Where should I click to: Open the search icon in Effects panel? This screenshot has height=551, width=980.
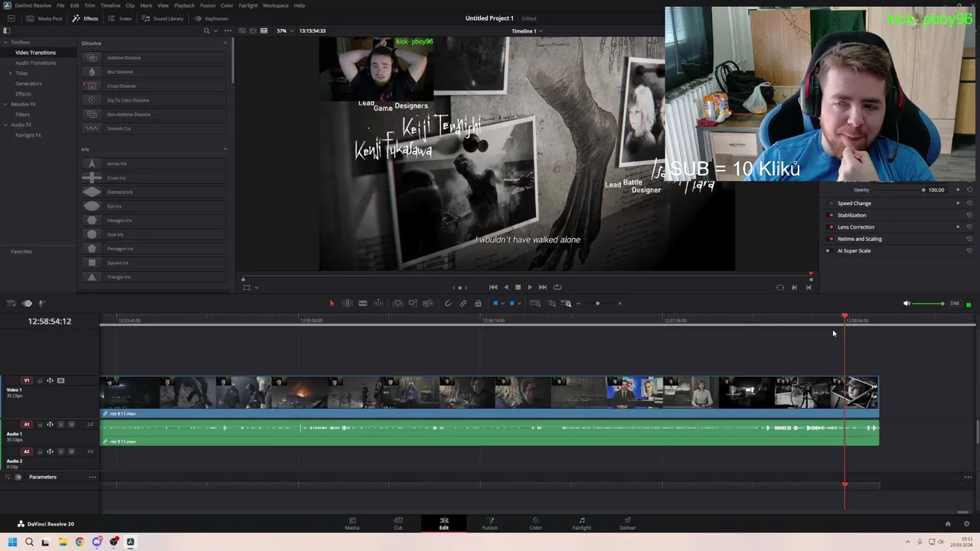coord(207,31)
